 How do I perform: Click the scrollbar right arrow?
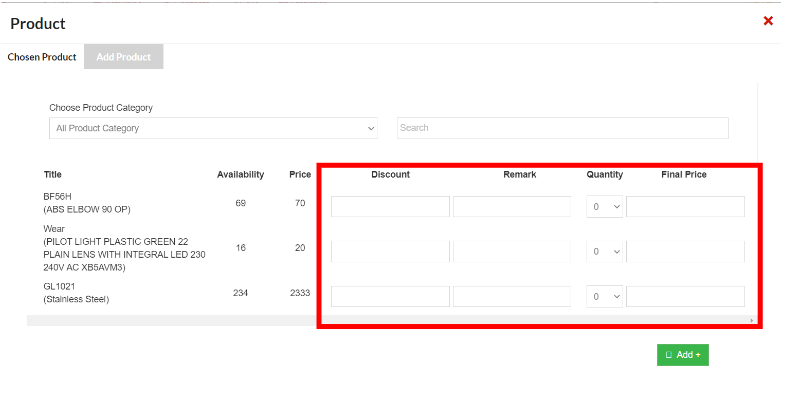(x=752, y=321)
